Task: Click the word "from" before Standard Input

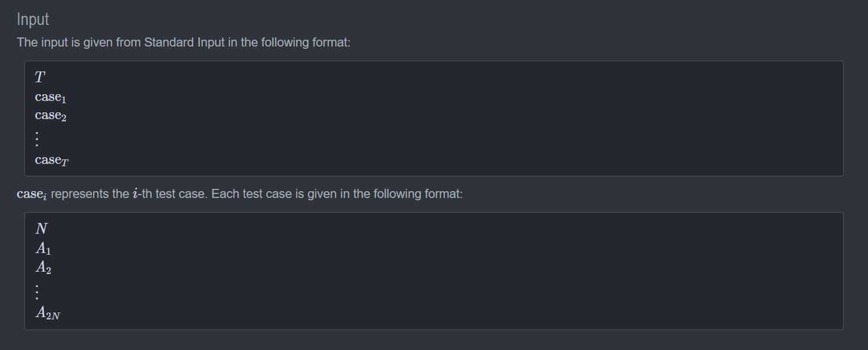Action: point(128,43)
